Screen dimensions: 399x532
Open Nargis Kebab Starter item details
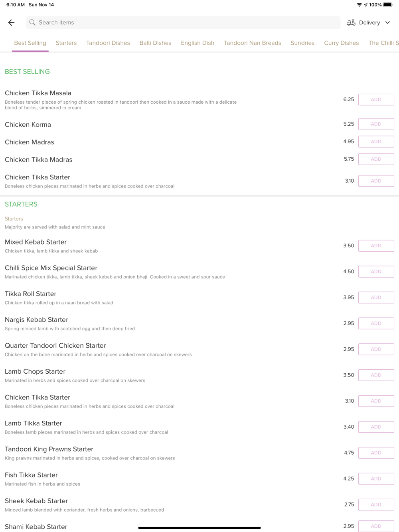[36, 320]
